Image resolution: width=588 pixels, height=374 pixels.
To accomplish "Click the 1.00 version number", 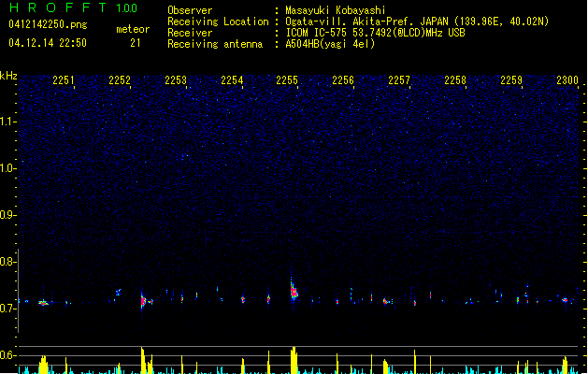I will point(127,7).
